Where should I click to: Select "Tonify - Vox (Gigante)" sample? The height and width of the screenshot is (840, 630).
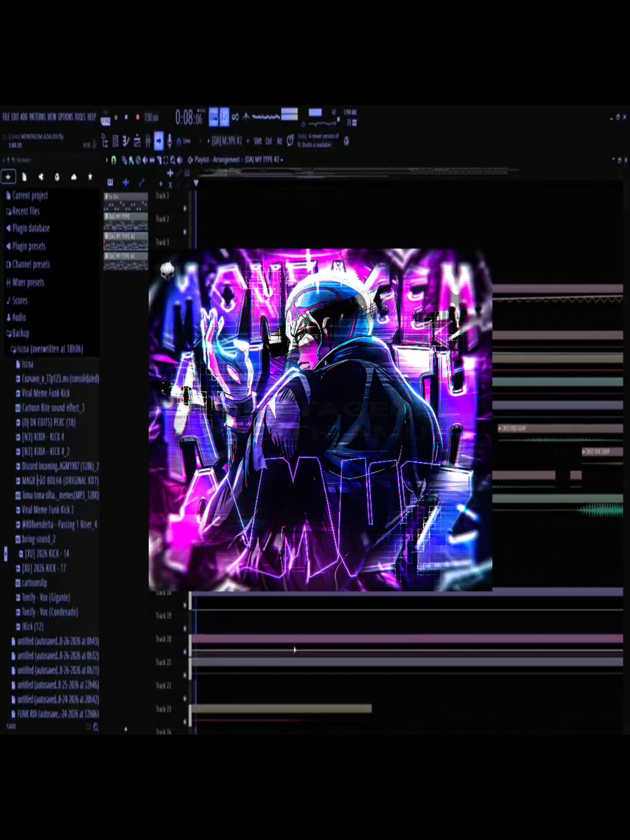pyautogui.click(x=43, y=597)
